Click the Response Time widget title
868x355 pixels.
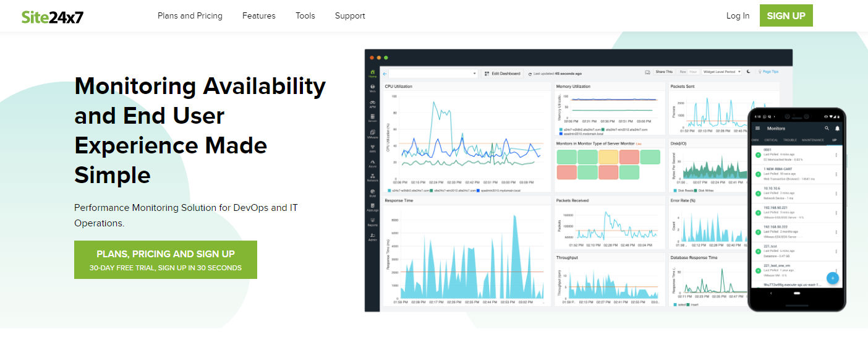click(399, 200)
